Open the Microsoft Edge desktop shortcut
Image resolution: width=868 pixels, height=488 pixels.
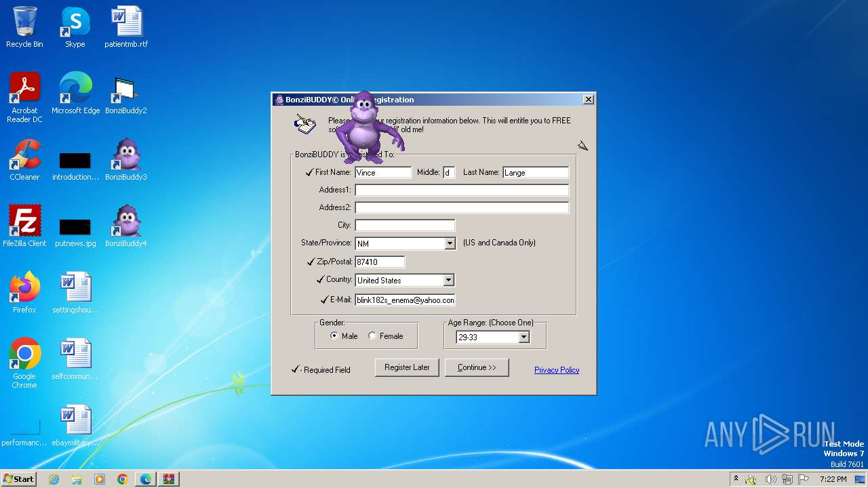pos(75,94)
